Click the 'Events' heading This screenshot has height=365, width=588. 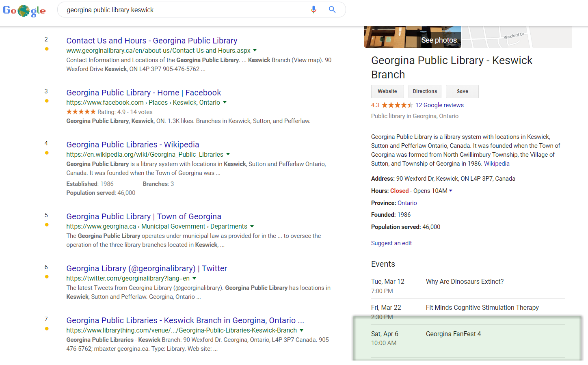click(383, 264)
